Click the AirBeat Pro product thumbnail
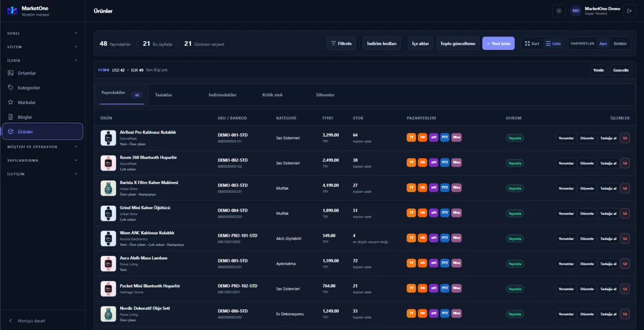644x330 pixels. click(x=108, y=138)
